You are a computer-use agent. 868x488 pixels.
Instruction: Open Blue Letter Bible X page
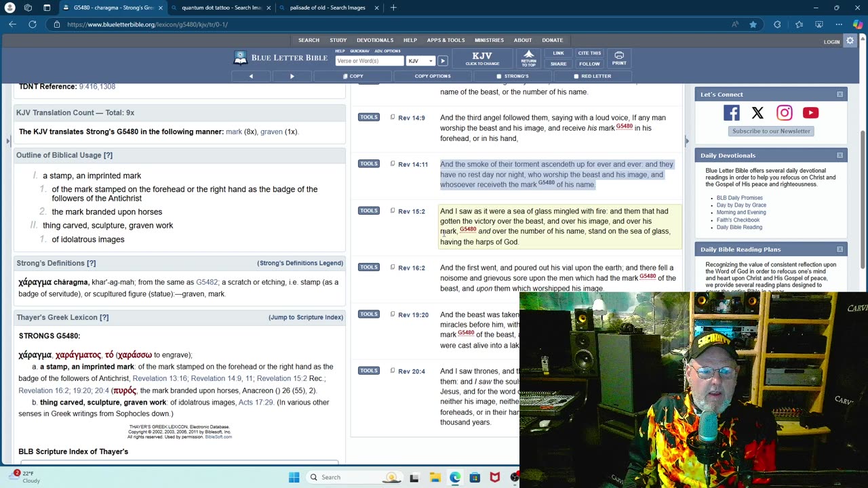pos(757,113)
